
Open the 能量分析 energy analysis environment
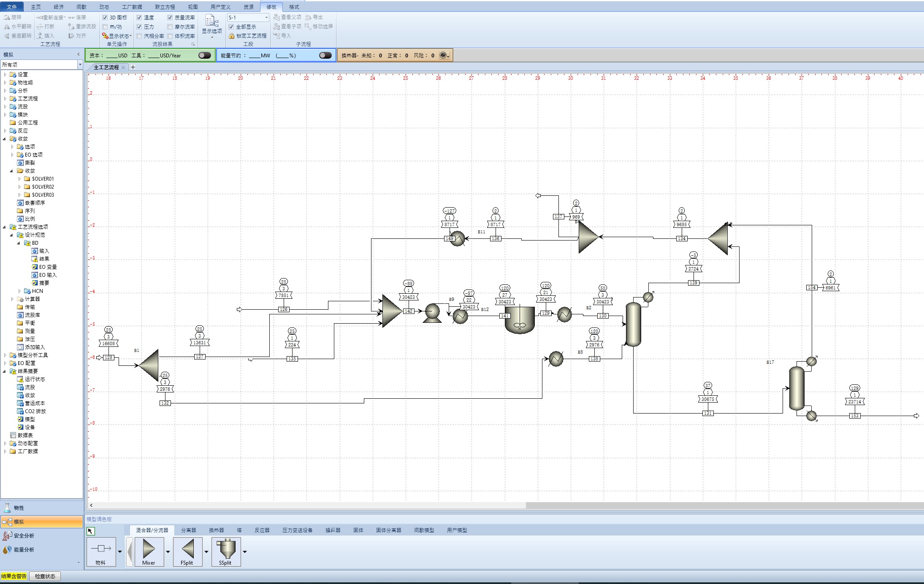(41, 550)
